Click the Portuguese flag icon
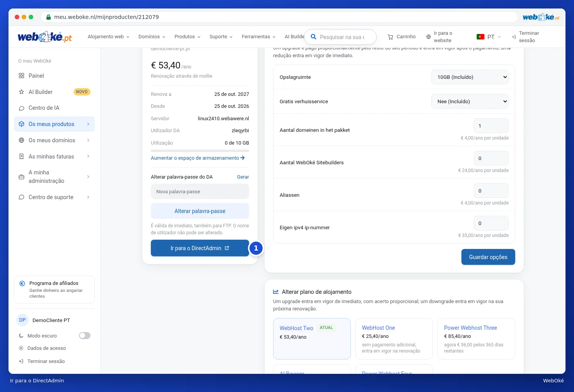This screenshot has height=392, width=574. pyautogui.click(x=480, y=37)
